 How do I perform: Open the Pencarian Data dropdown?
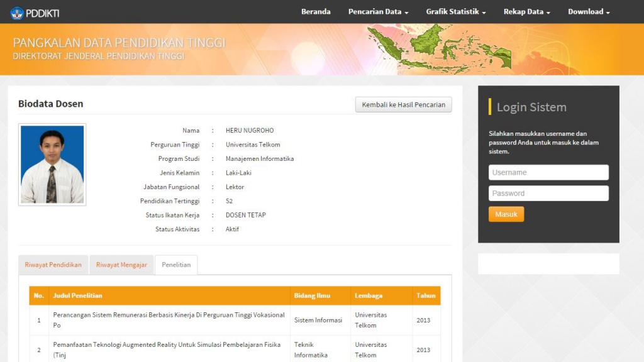[375, 11]
